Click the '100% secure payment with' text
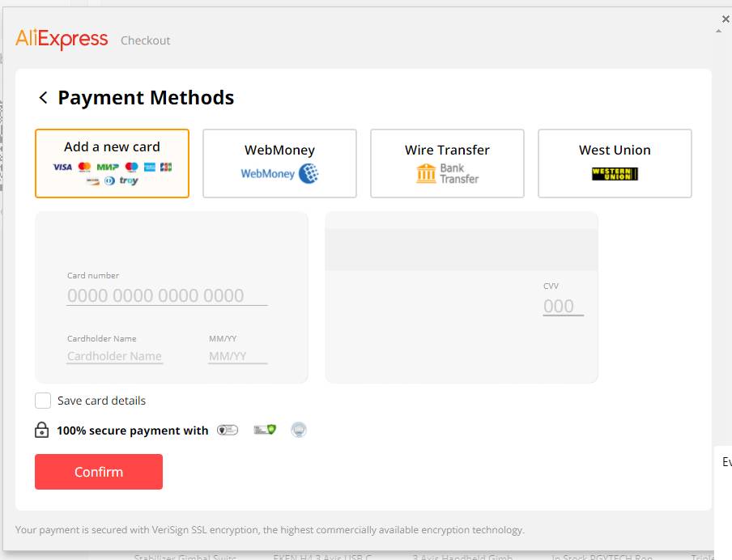The image size is (732, 560). [133, 431]
